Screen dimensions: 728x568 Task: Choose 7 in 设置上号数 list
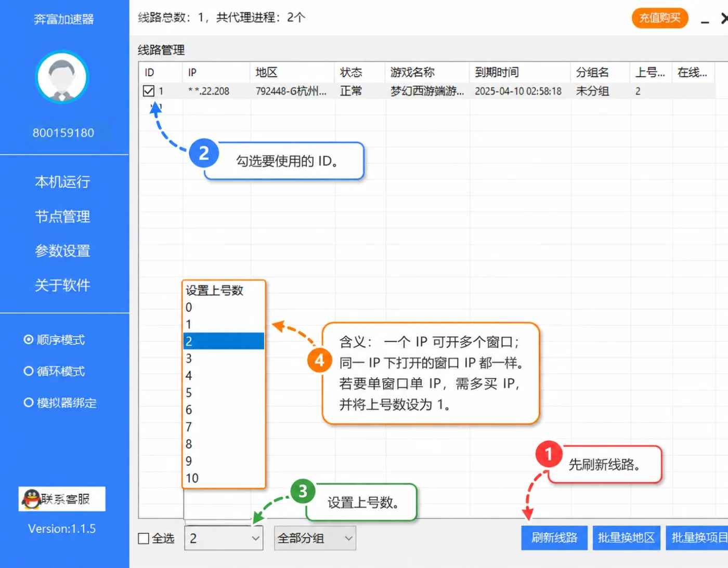(x=224, y=427)
